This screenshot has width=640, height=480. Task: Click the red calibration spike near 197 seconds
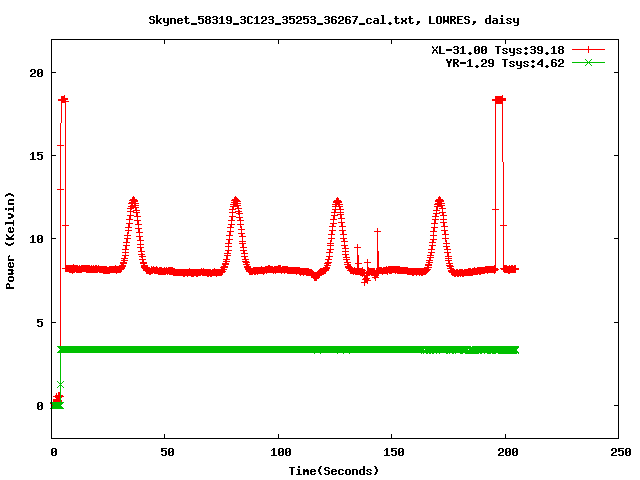click(499, 100)
